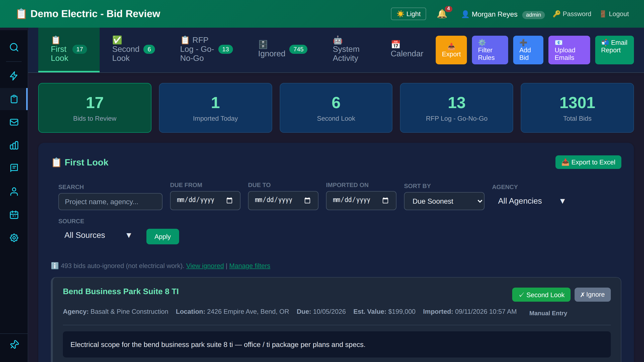This screenshot has width=644, height=362.
Task: Open the Due From date picker
Action: tap(205, 200)
